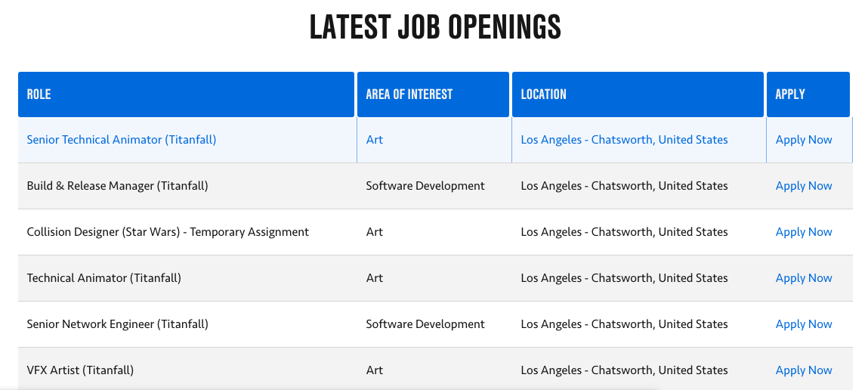This screenshot has width=868, height=390.
Task: Apply Now for Build & Release Manager
Action: (804, 186)
